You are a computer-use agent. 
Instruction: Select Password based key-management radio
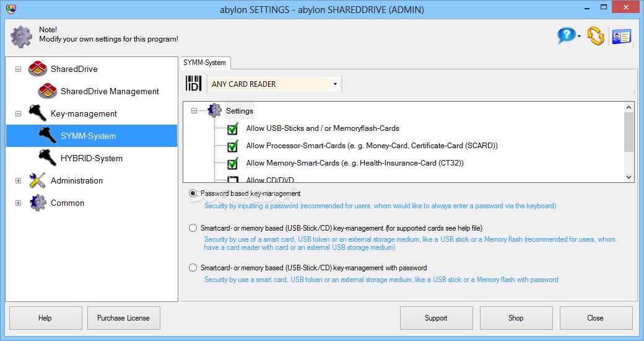(193, 193)
